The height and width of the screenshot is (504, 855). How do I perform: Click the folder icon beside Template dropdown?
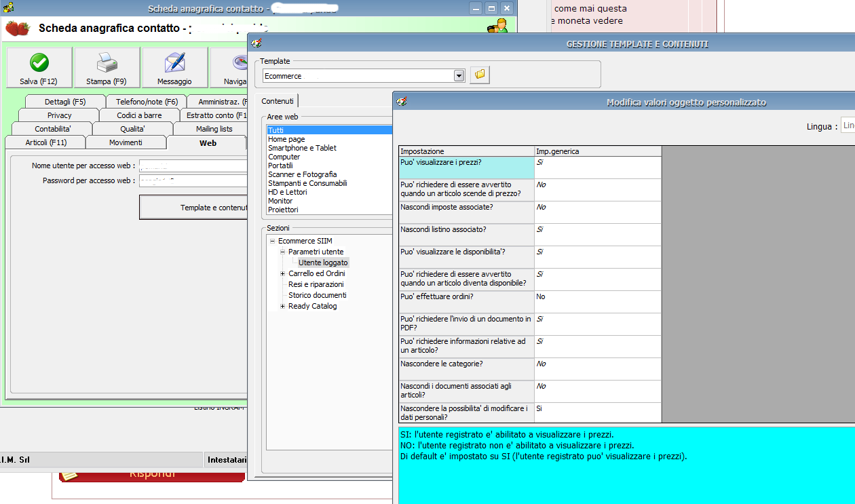(x=480, y=75)
